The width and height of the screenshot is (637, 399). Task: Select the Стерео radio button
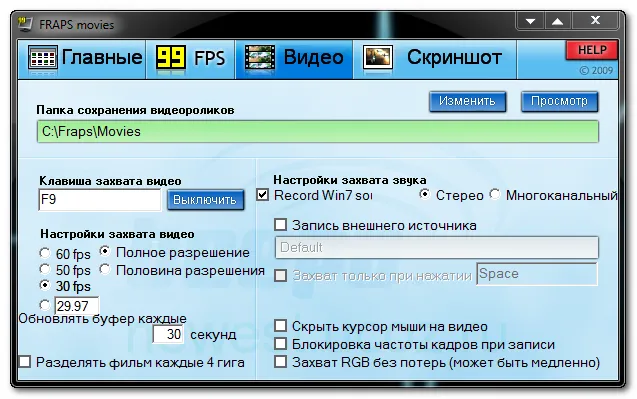pos(425,195)
